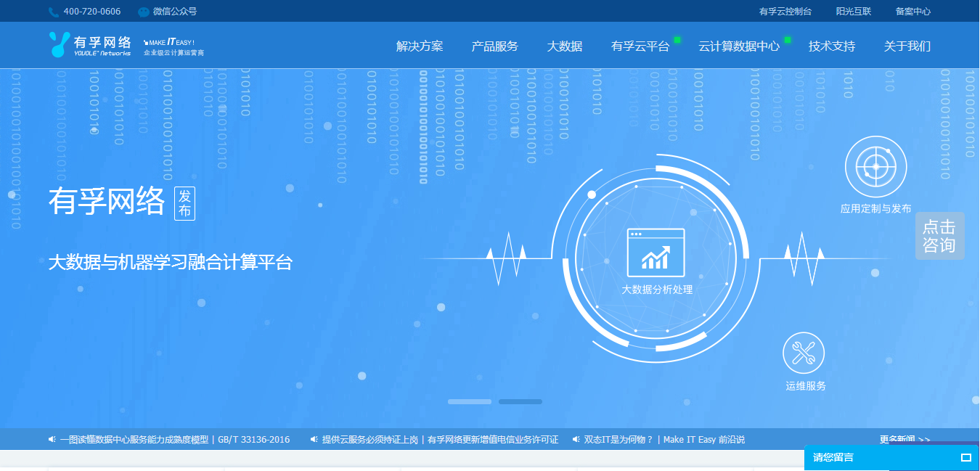Open the 关于我们 menu
The width and height of the screenshot is (980, 471).
tap(907, 46)
